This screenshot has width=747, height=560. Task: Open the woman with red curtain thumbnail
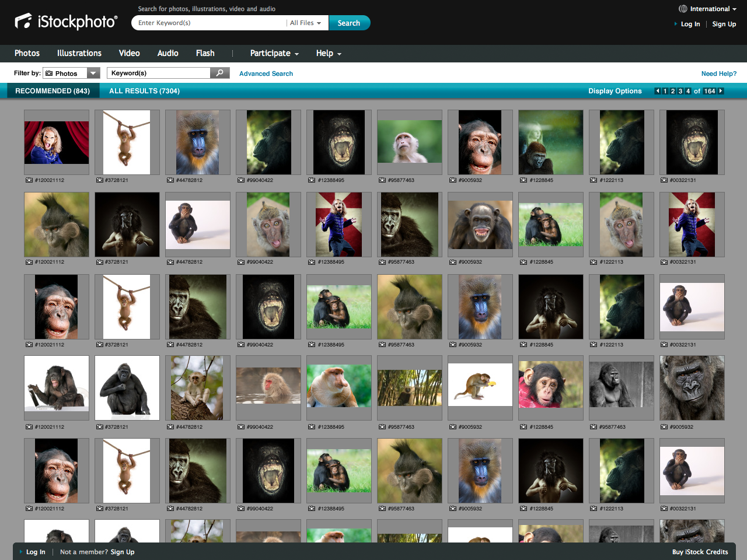coord(57,142)
